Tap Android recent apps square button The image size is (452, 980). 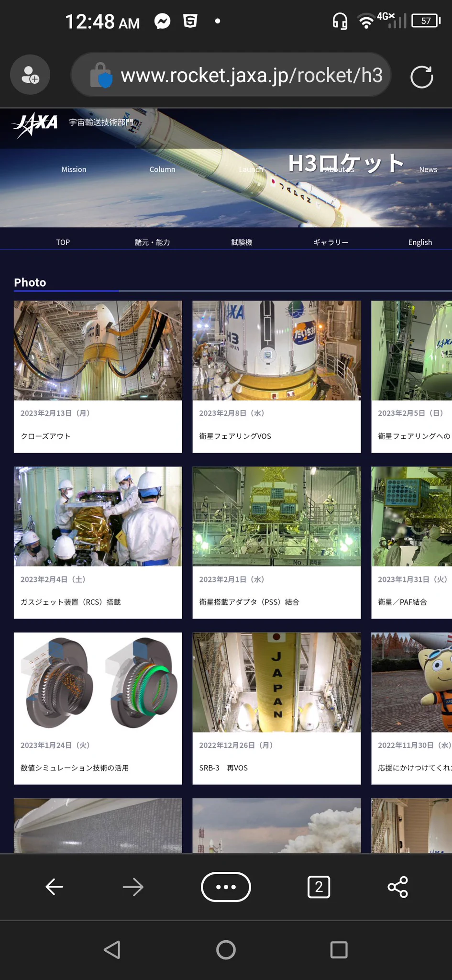[x=339, y=949]
